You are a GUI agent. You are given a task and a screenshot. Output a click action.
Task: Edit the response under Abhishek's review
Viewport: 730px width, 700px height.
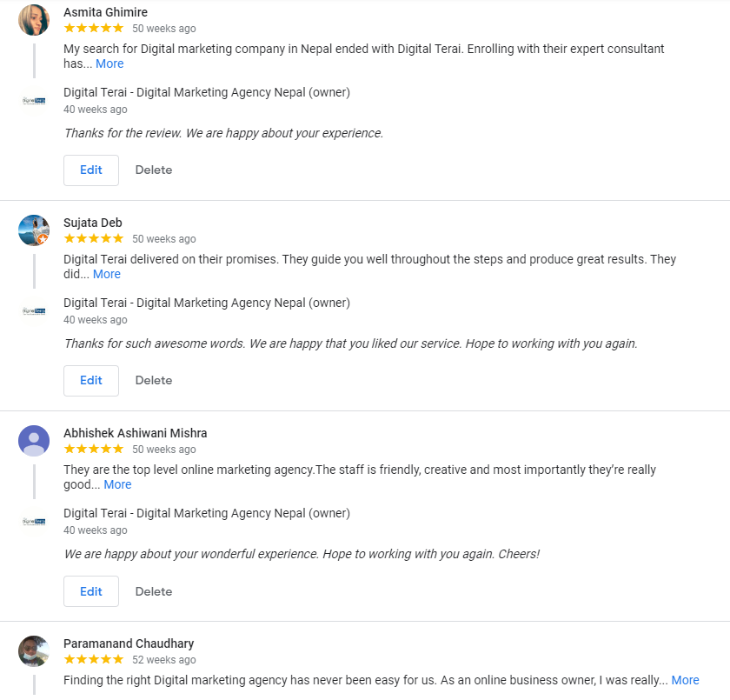[90, 590]
